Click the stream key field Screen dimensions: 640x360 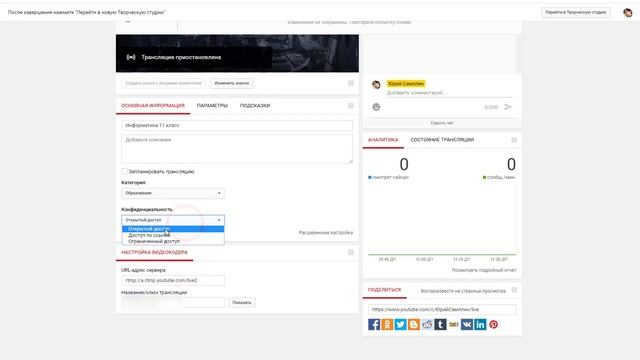173,302
